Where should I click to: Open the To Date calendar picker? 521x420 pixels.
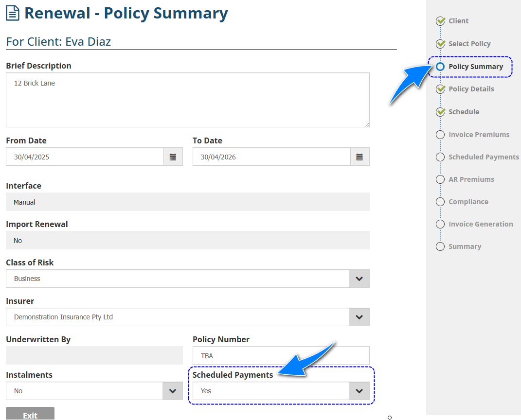[x=359, y=157]
